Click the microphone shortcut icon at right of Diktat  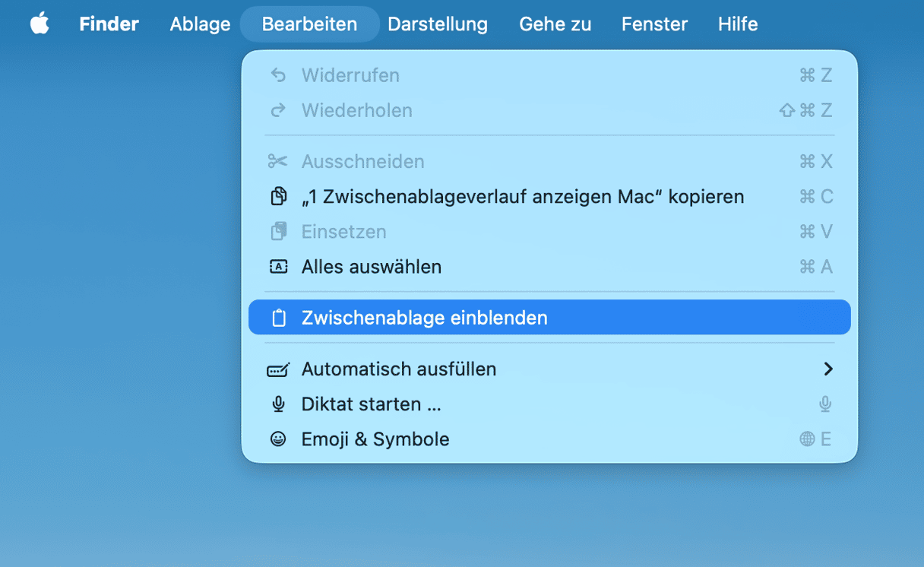[x=825, y=404]
